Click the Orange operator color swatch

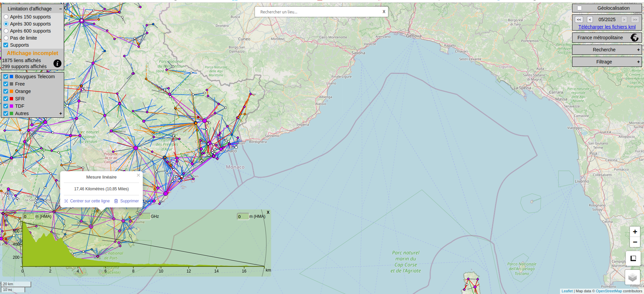click(x=11, y=91)
